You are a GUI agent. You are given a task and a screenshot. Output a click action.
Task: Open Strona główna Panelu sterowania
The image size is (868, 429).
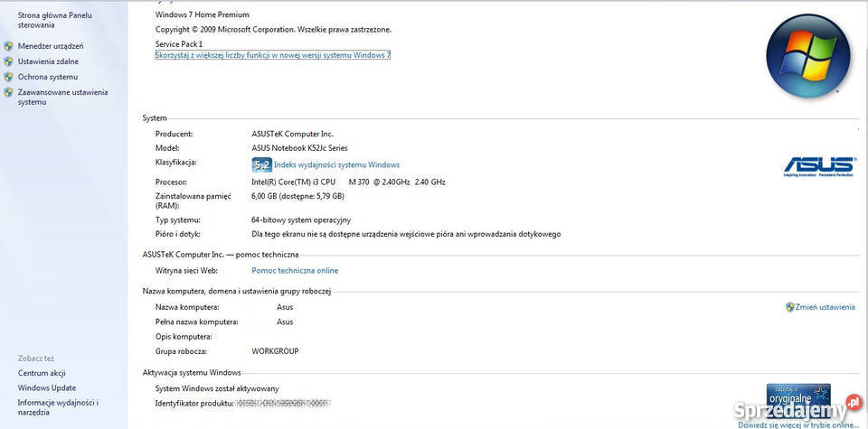click(54, 20)
